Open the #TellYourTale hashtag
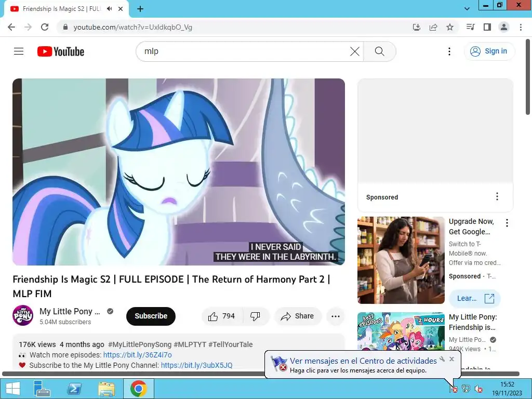Screen dimensions: 532x399 [x=231, y=344]
